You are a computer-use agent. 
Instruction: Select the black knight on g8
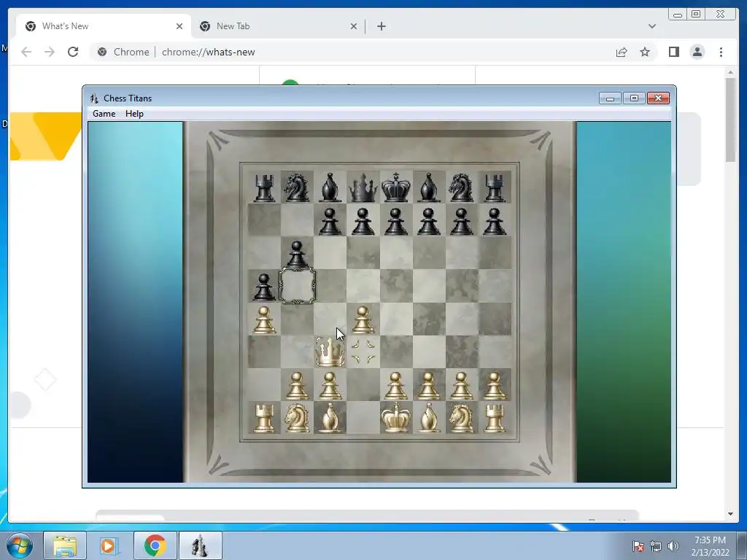[461, 187]
